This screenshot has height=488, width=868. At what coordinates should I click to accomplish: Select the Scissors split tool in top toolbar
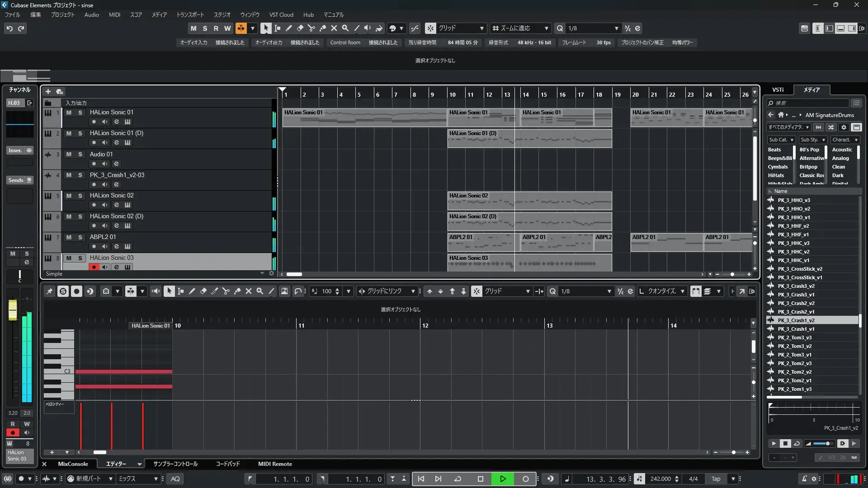(x=311, y=28)
